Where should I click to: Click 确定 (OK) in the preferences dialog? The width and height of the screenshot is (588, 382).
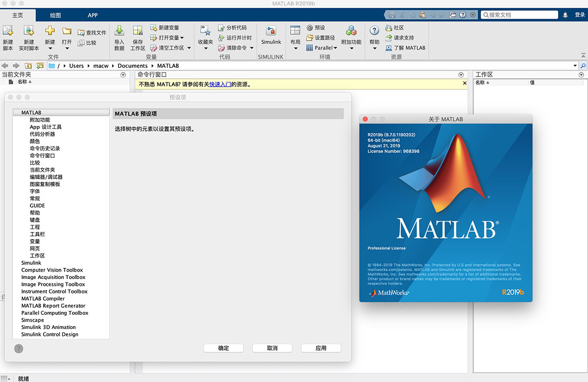point(223,348)
